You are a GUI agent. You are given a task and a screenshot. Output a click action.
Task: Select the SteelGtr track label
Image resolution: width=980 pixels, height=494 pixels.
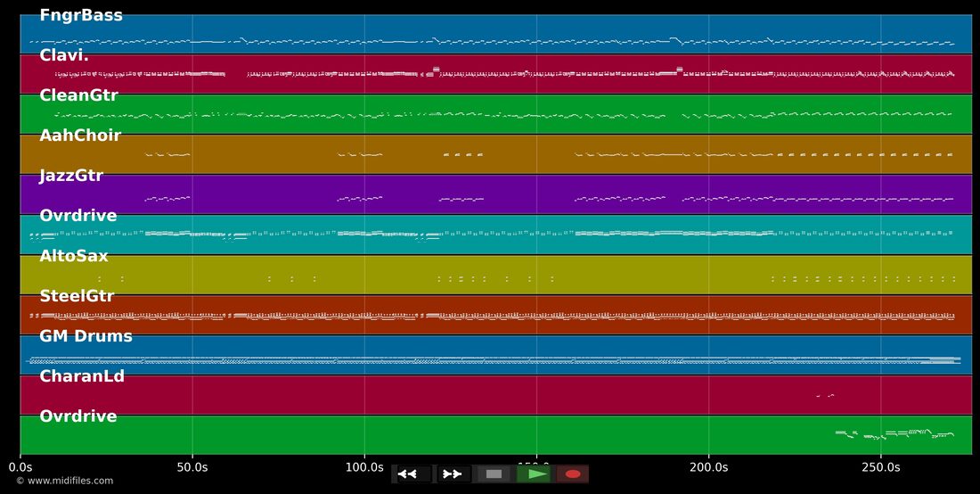click(x=77, y=295)
